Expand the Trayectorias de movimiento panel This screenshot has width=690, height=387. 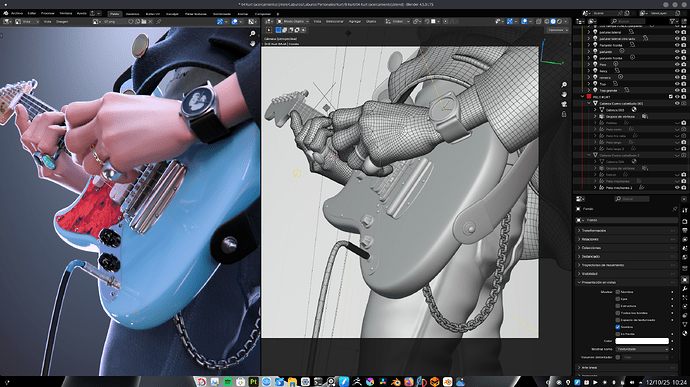click(x=627, y=265)
